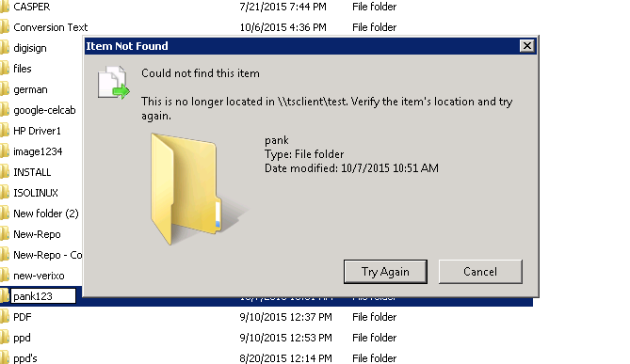Cancel the Item Not Found dialog
This screenshot has width=630, height=364.
pyautogui.click(x=480, y=272)
